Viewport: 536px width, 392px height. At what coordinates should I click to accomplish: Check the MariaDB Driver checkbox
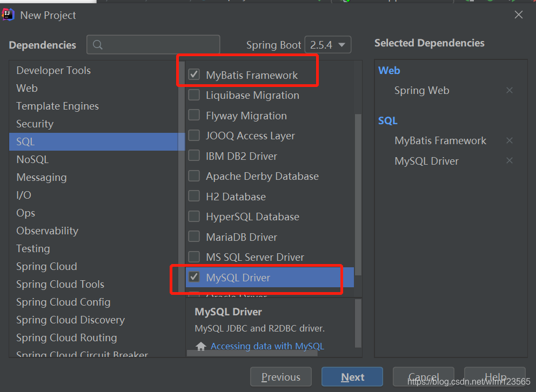coord(194,236)
